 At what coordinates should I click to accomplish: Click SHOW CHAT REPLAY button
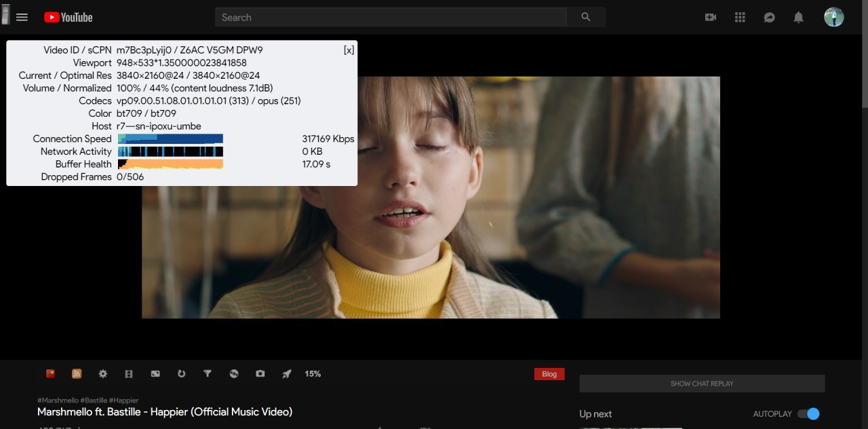[702, 384]
